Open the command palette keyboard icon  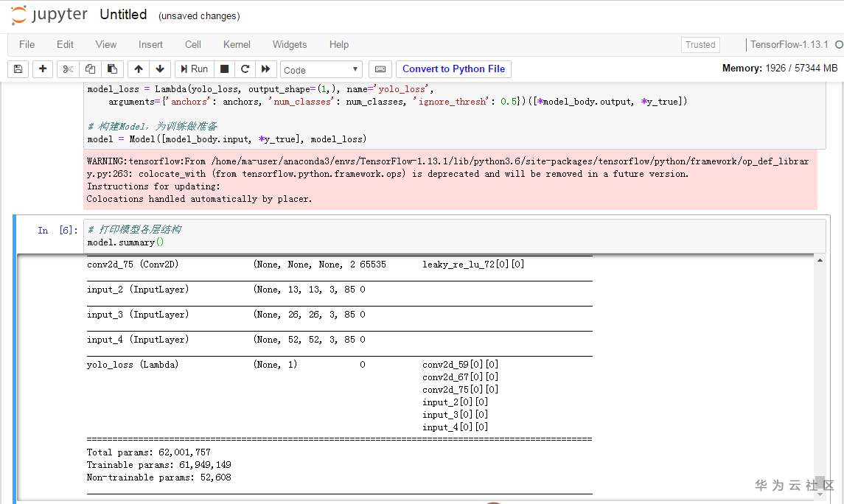point(380,69)
